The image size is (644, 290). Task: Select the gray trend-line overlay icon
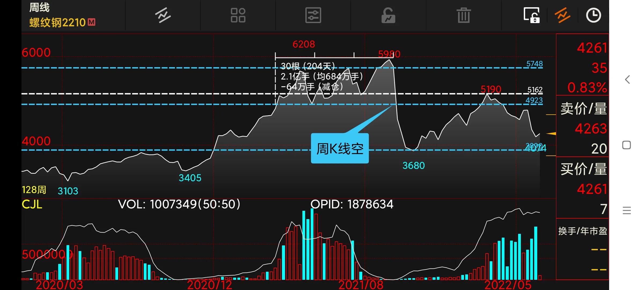coord(163,16)
